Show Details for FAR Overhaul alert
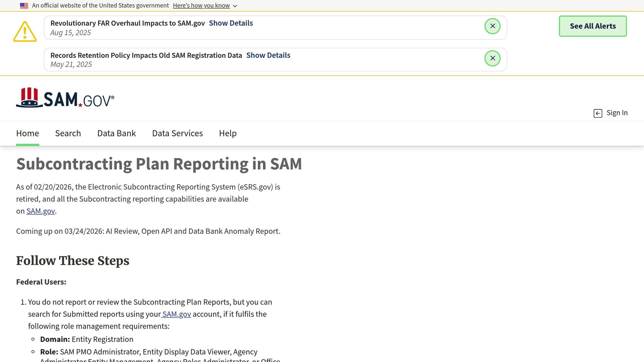This screenshot has height=362, width=644. tap(231, 23)
